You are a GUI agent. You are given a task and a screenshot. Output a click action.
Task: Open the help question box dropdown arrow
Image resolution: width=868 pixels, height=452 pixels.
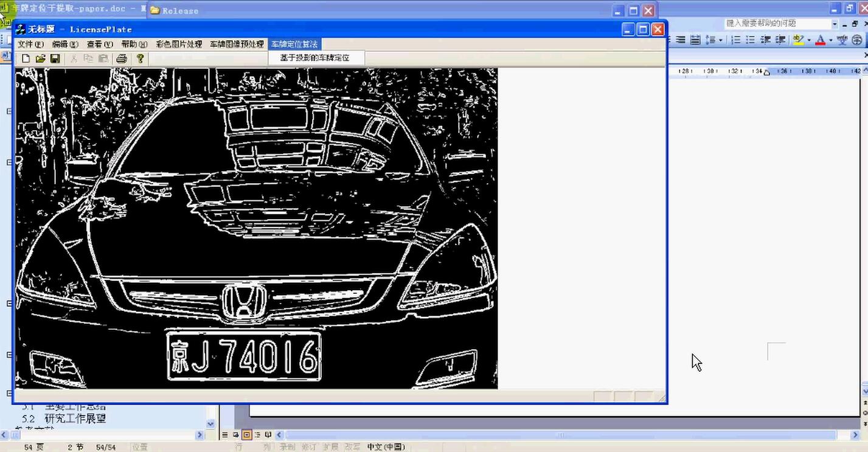[x=835, y=24]
